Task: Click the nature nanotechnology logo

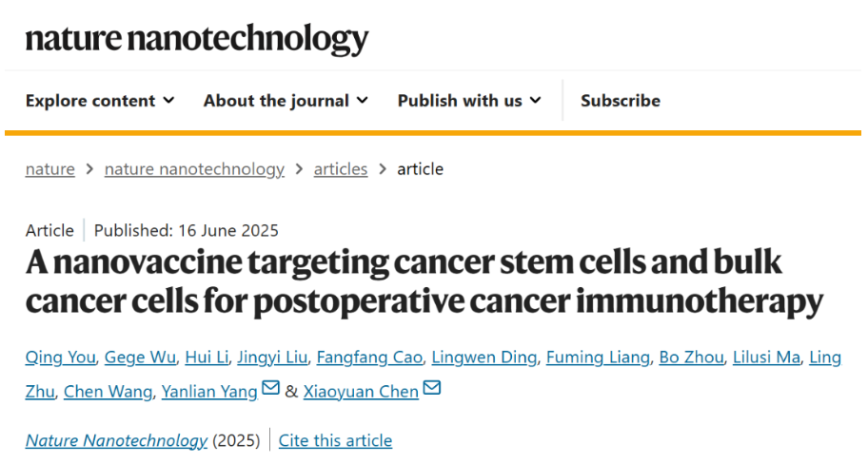Action: (197, 39)
